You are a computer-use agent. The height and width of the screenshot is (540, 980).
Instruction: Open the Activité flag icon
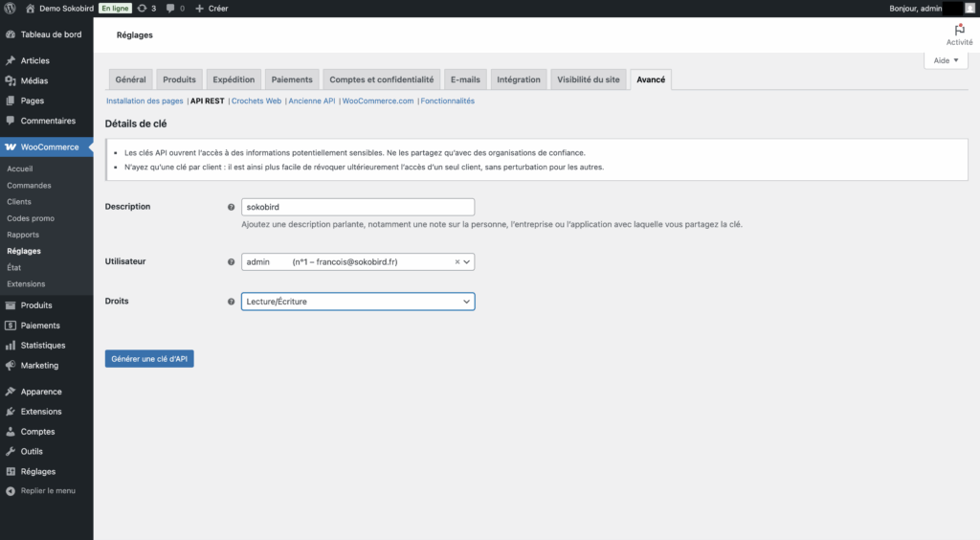tap(959, 30)
